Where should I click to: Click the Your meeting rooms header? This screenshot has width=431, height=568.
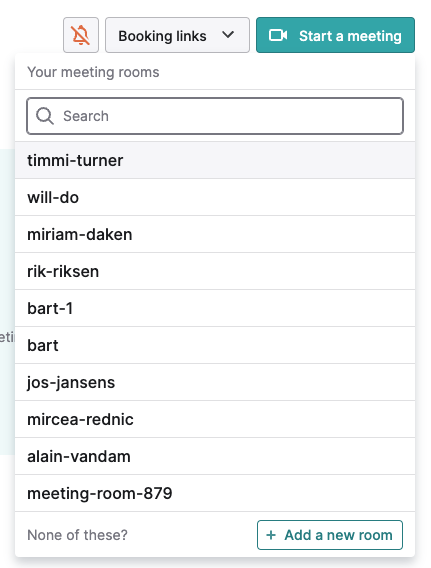point(93,72)
